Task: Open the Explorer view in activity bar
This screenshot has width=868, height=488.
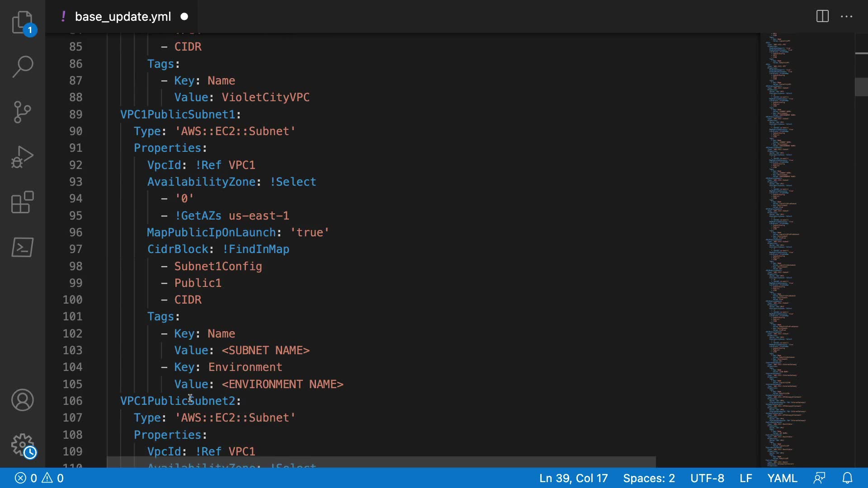Action: pyautogui.click(x=22, y=22)
